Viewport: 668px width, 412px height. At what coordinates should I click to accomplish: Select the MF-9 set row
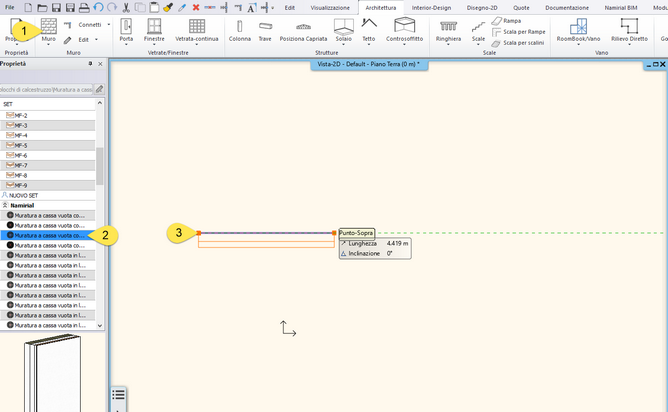[48, 185]
